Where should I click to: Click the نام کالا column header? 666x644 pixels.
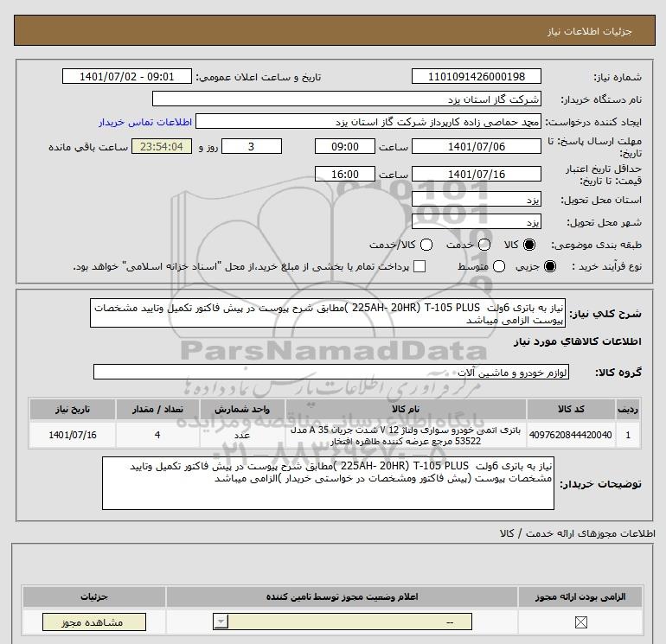(406, 409)
